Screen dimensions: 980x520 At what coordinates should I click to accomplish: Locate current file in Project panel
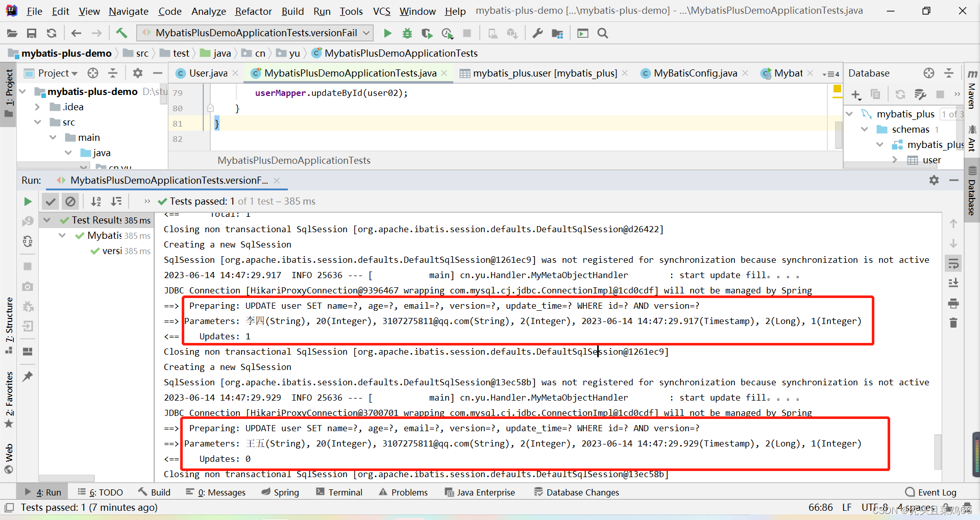pyautogui.click(x=93, y=73)
